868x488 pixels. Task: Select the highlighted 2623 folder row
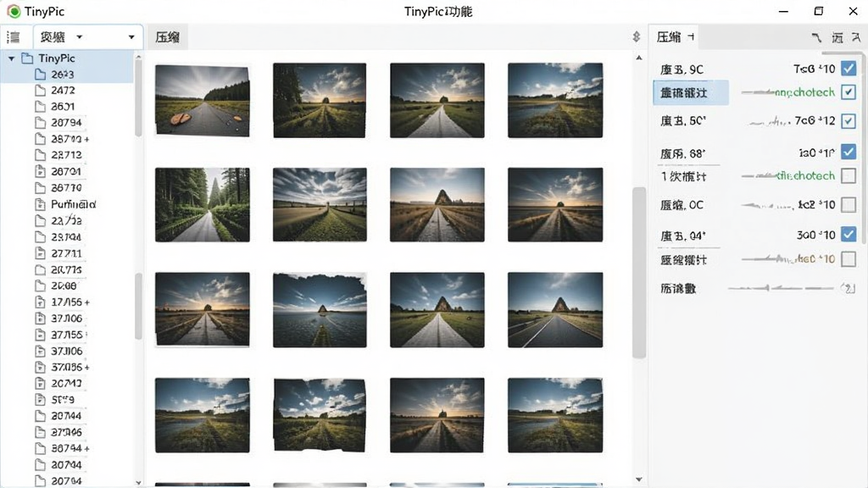[x=66, y=75]
